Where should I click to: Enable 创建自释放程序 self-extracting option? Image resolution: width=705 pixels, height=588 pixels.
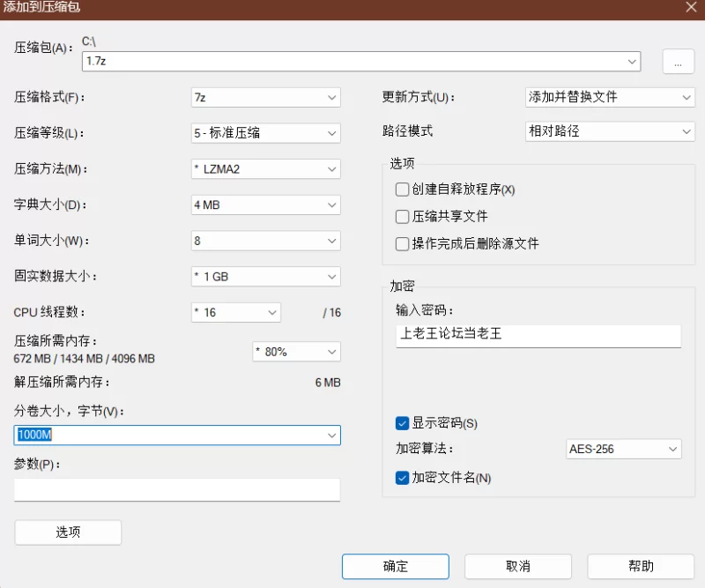(402, 189)
